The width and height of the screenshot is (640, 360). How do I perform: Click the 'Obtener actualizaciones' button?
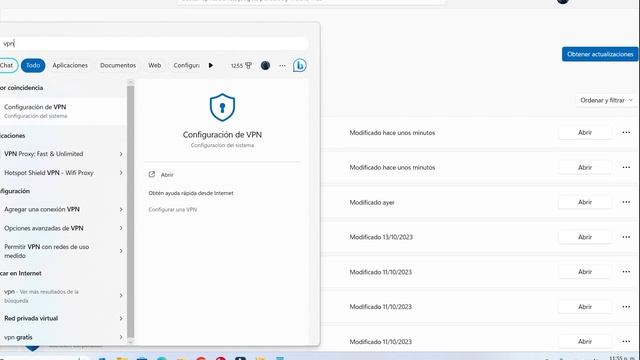pos(600,54)
